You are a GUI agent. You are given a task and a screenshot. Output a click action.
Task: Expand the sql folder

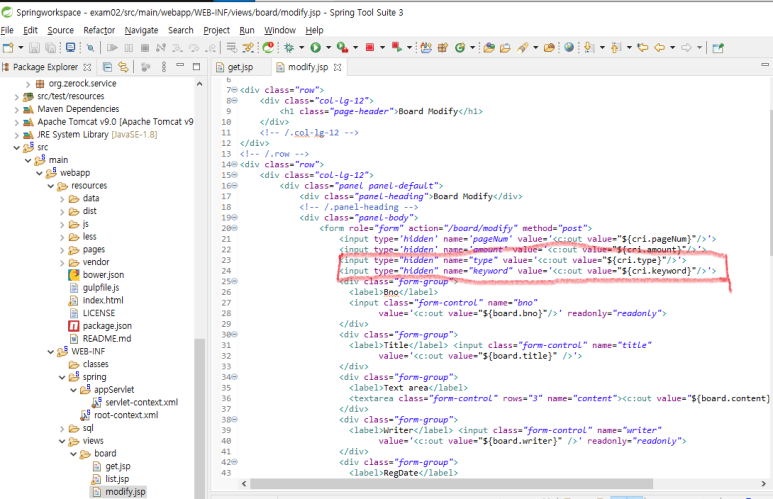(62, 428)
